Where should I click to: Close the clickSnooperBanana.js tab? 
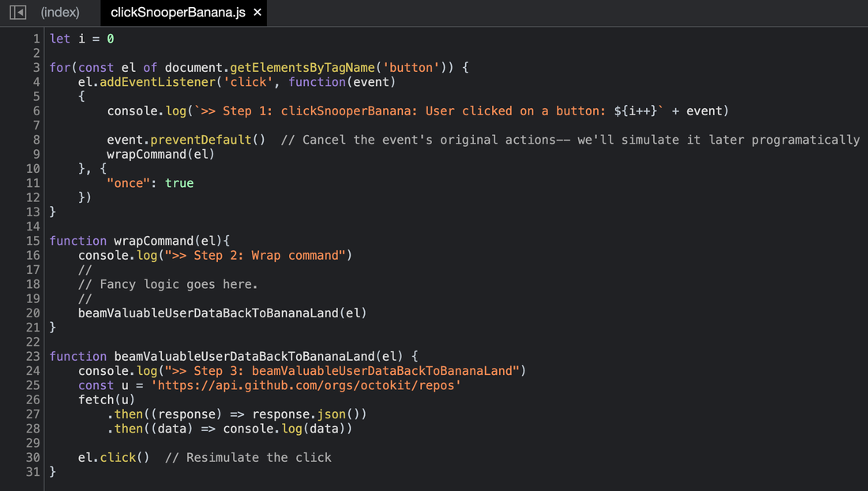tap(257, 13)
